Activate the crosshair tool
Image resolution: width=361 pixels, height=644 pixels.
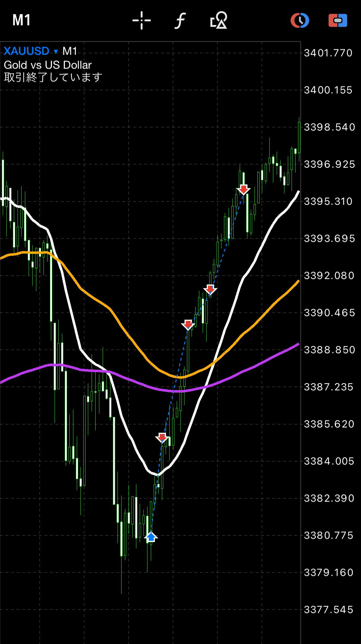pos(142,20)
